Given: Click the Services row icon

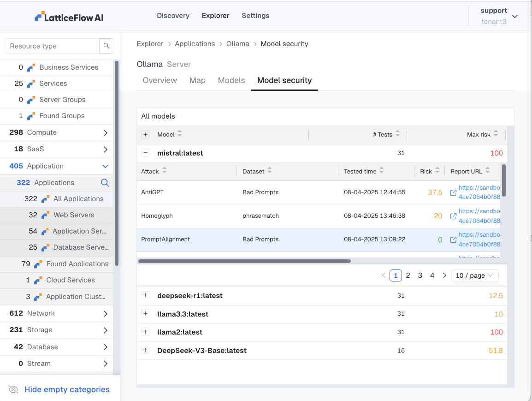Looking at the screenshot, I should pyautogui.click(x=31, y=84).
